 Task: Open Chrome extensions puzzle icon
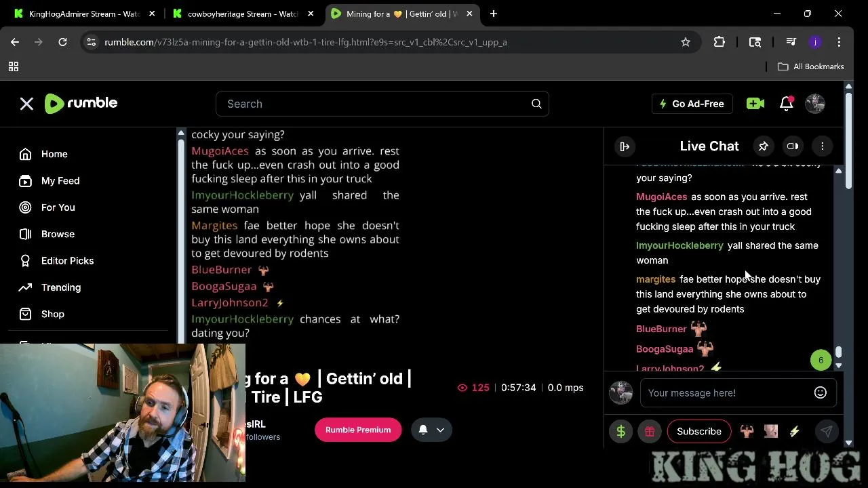click(x=719, y=42)
